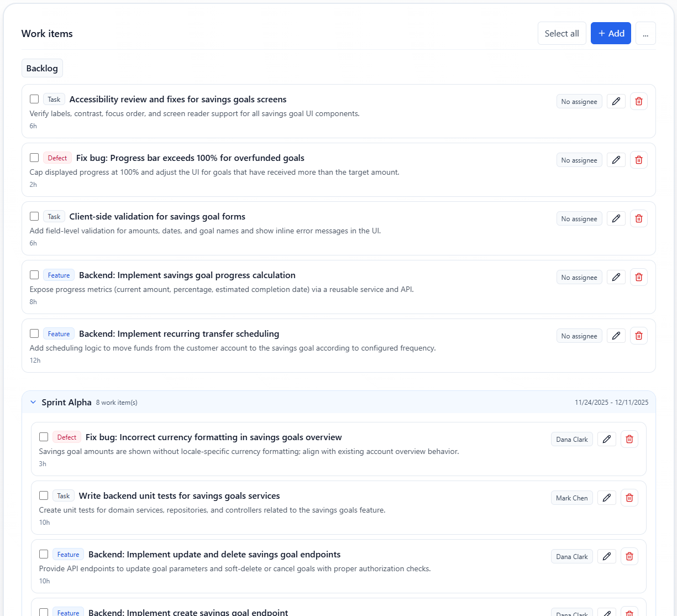677x616 pixels.
Task: Delete the Incorrect currency formatting defect
Action: (629, 439)
